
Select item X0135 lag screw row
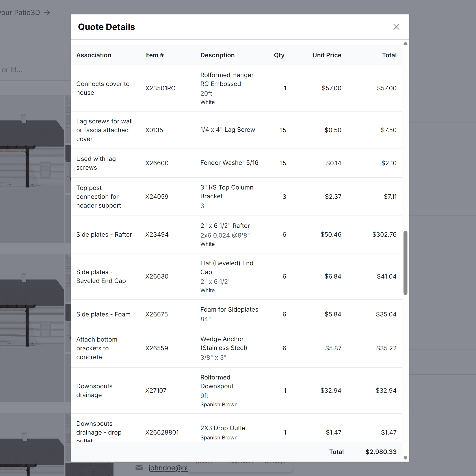tap(154, 130)
